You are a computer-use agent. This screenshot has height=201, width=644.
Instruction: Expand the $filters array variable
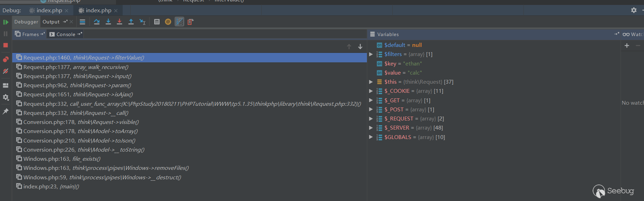click(371, 54)
